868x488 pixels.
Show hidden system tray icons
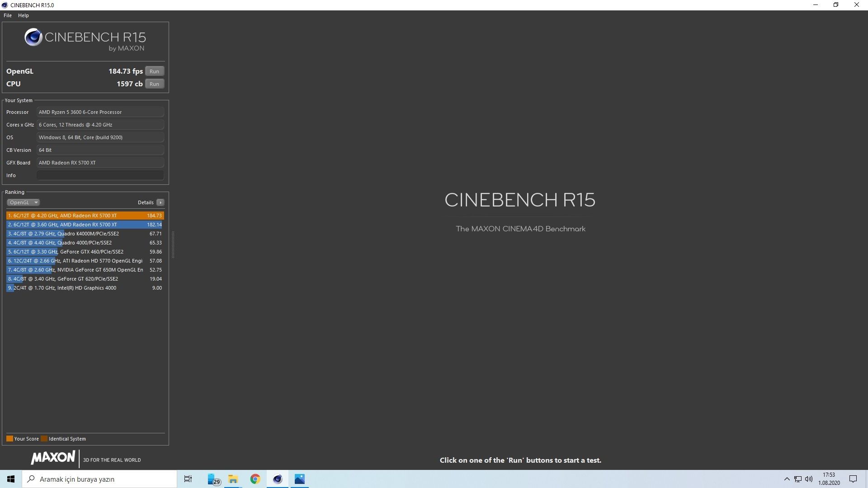787,479
